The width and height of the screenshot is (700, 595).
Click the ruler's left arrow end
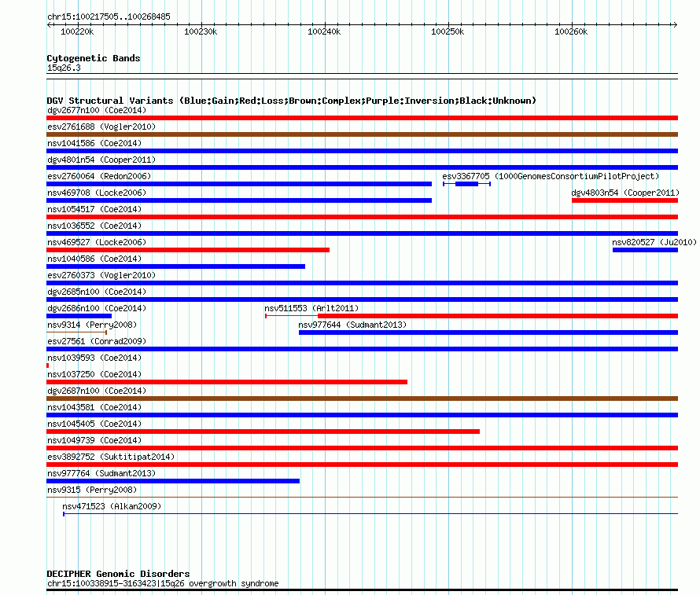[x=49, y=24]
